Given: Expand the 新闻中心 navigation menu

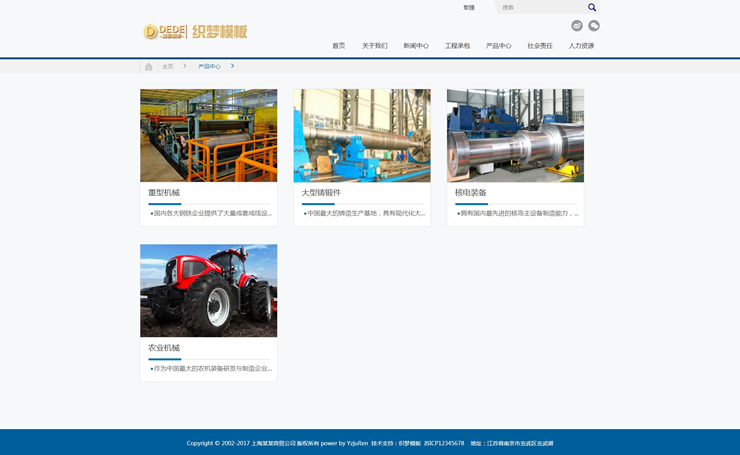Looking at the screenshot, I should pyautogui.click(x=416, y=46).
